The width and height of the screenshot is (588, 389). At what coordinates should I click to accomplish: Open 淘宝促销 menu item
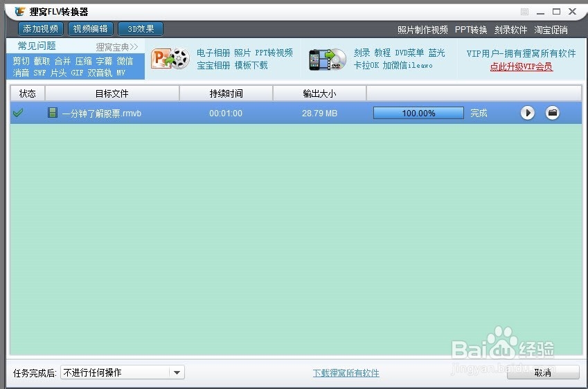click(x=551, y=30)
